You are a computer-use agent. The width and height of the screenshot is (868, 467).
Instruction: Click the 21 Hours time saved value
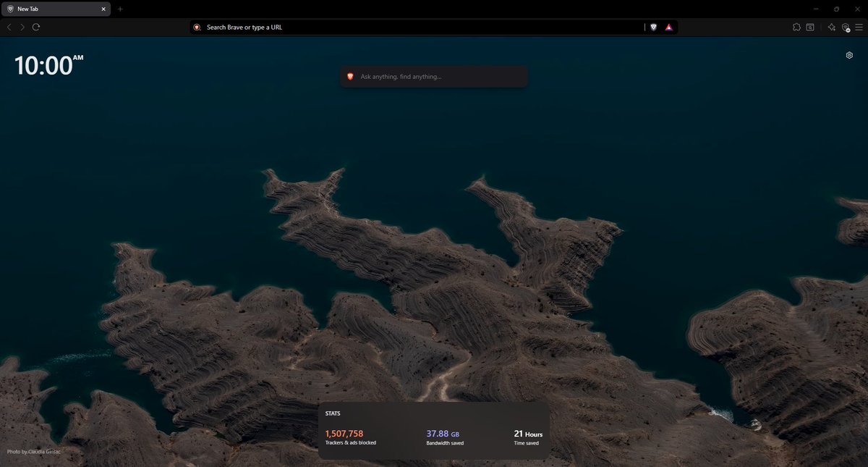[528, 434]
